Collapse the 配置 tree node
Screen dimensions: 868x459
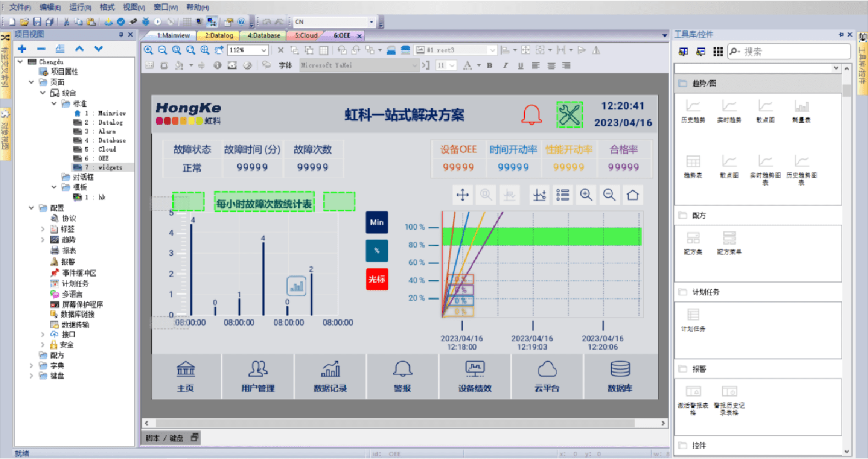pos(31,208)
